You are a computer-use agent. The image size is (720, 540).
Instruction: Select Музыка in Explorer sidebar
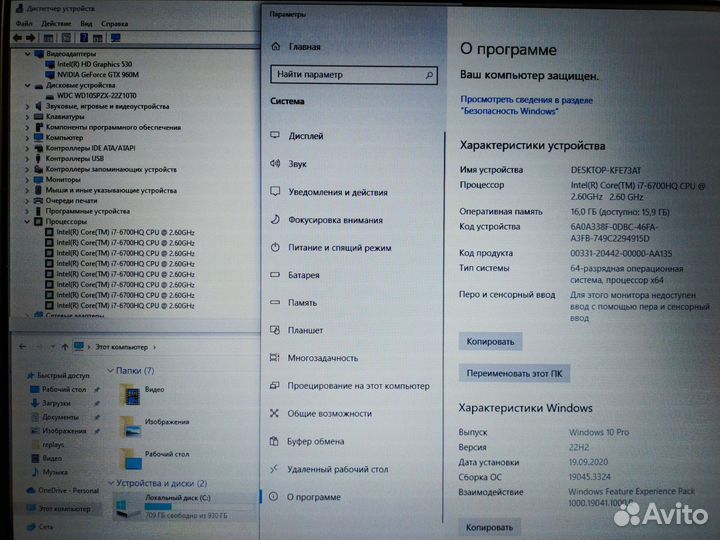55,472
